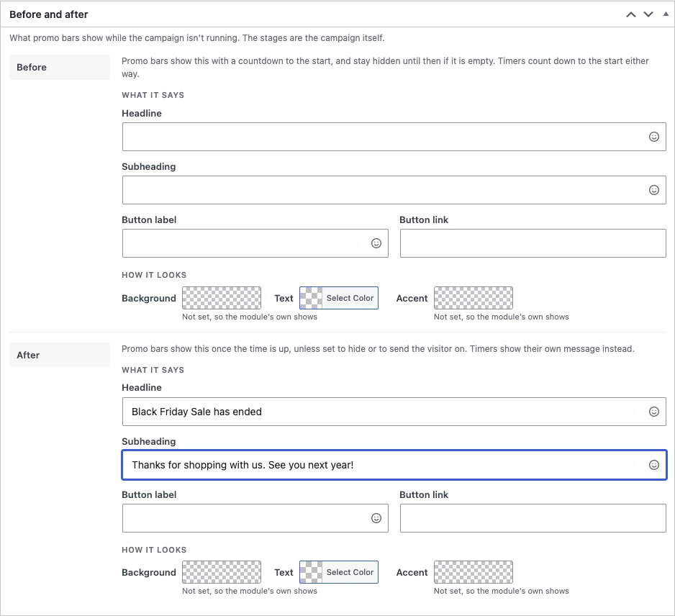Pick the Before Background color swatch
The height and width of the screenshot is (616, 675).
coord(221,298)
